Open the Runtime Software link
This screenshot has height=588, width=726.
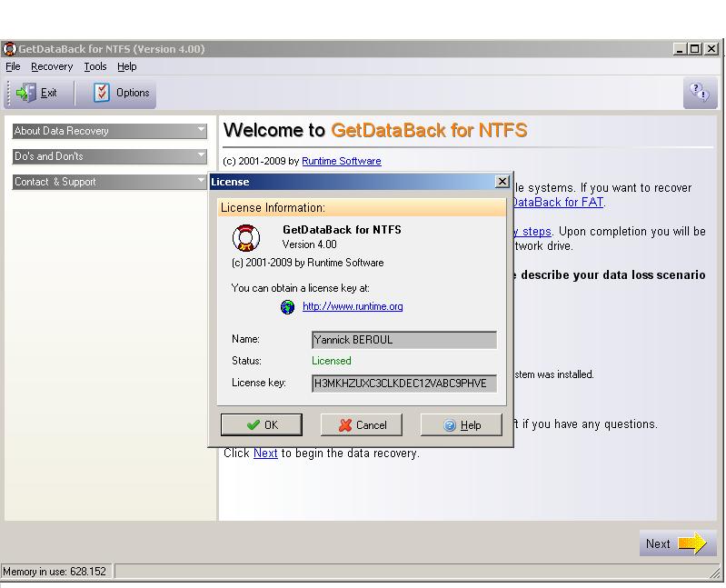[x=342, y=161]
